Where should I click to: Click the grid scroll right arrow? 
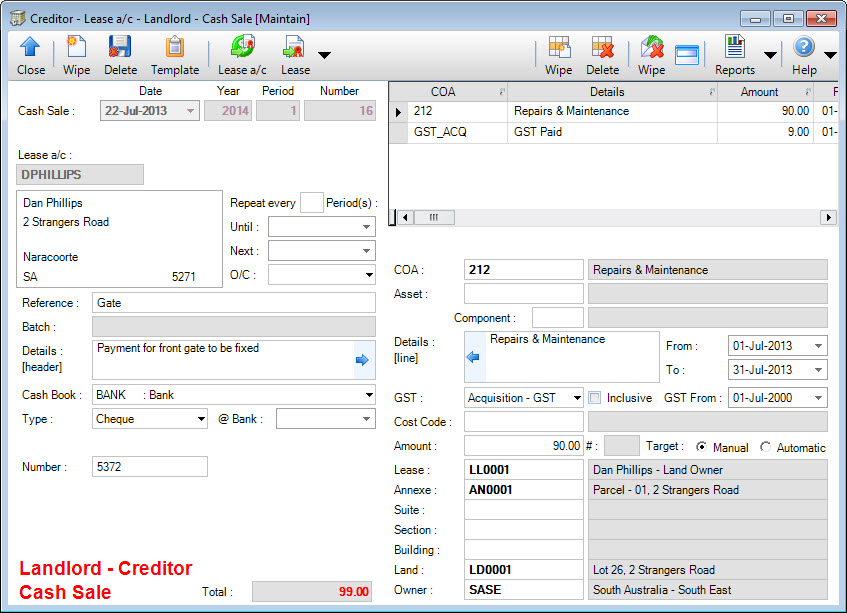point(828,218)
